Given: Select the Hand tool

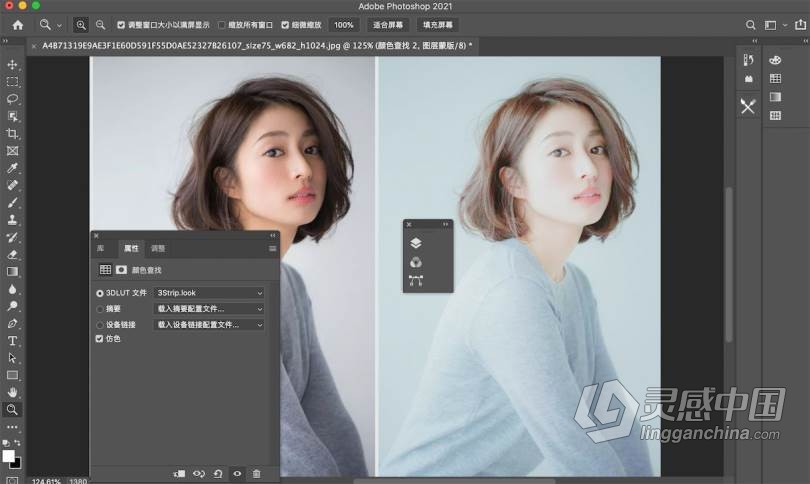Looking at the screenshot, I should pos(12,393).
